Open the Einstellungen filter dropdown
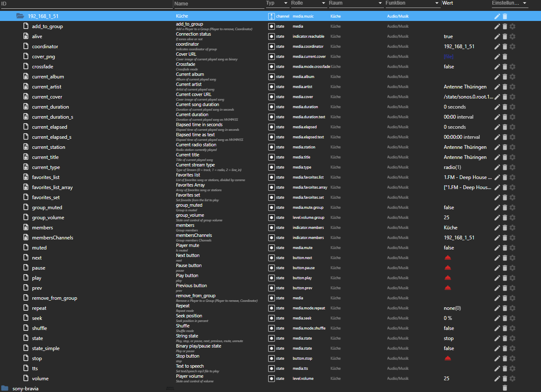 pos(525,3)
